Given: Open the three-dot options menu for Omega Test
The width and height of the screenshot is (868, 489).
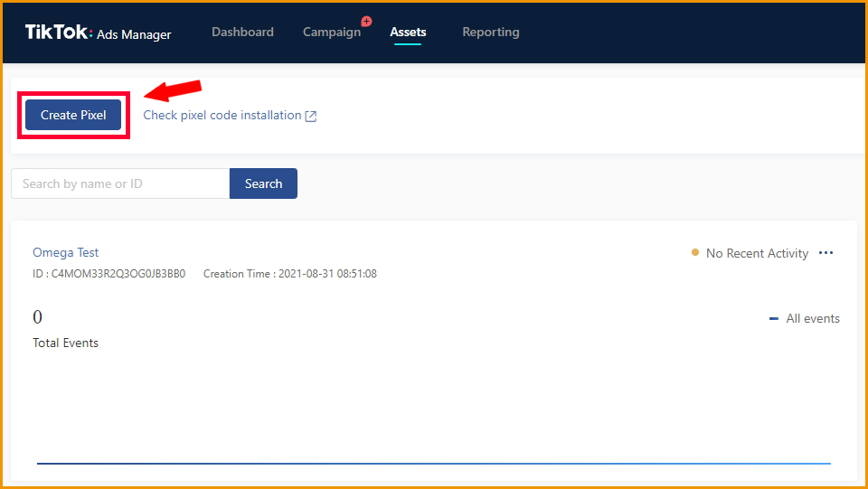Looking at the screenshot, I should point(826,253).
